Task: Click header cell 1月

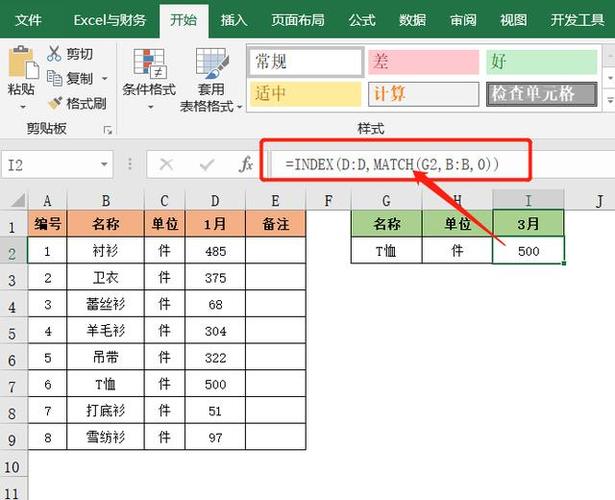Action: coord(215,224)
